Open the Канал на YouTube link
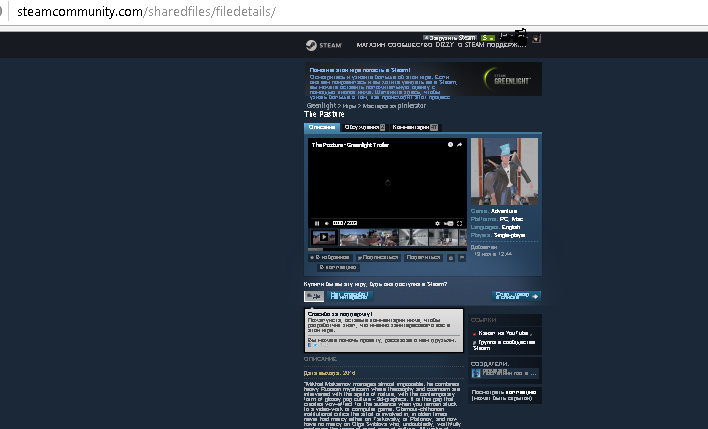The width and height of the screenshot is (708, 429). (503, 333)
